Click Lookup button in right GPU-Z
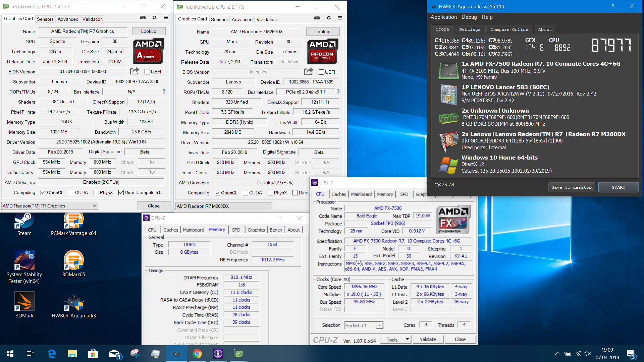Viewport: 644px width, 362px height. (x=323, y=32)
